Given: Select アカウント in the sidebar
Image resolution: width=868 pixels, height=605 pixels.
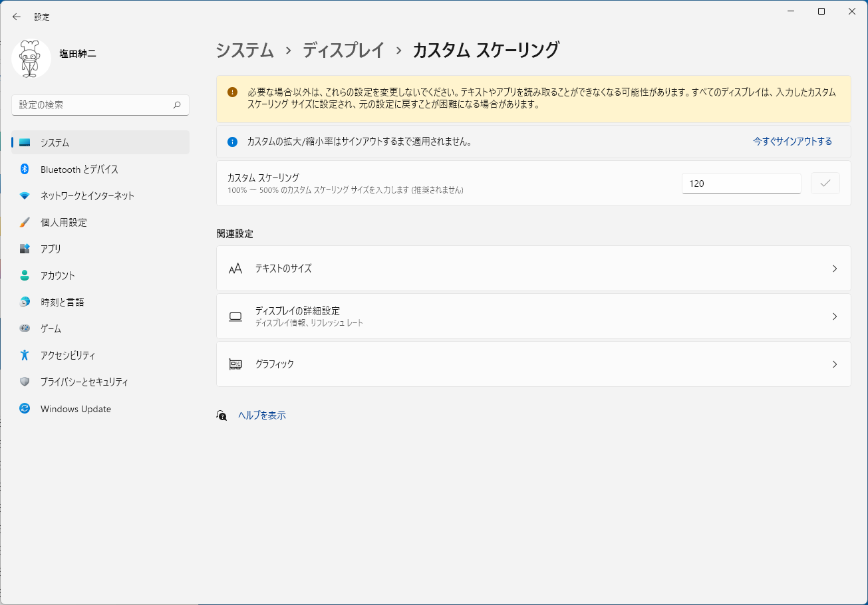Looking at the screenshot, I should click(x=58, y=275).
